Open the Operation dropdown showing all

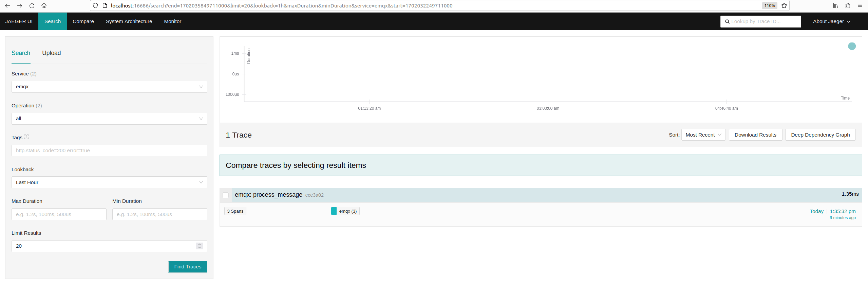pyautogui.click(x=109, y=119)
